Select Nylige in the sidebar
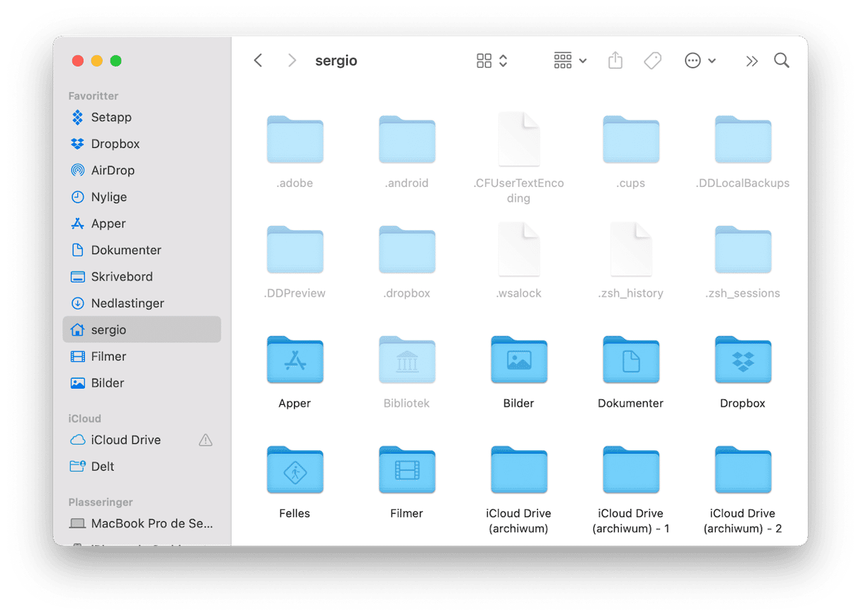The height and width of the screenshot is (616, 861). point(142,197)
